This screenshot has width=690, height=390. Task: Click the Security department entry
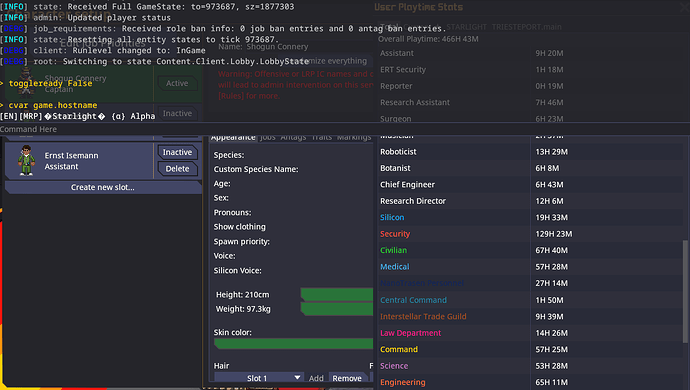[x=395, y=234]
